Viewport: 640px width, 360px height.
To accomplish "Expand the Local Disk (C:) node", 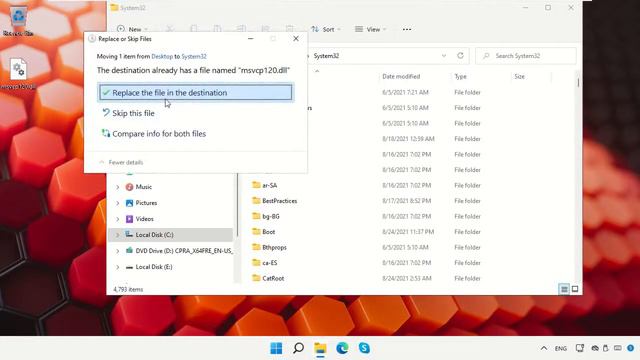I will pyautogui.click(x=118, y=235).
